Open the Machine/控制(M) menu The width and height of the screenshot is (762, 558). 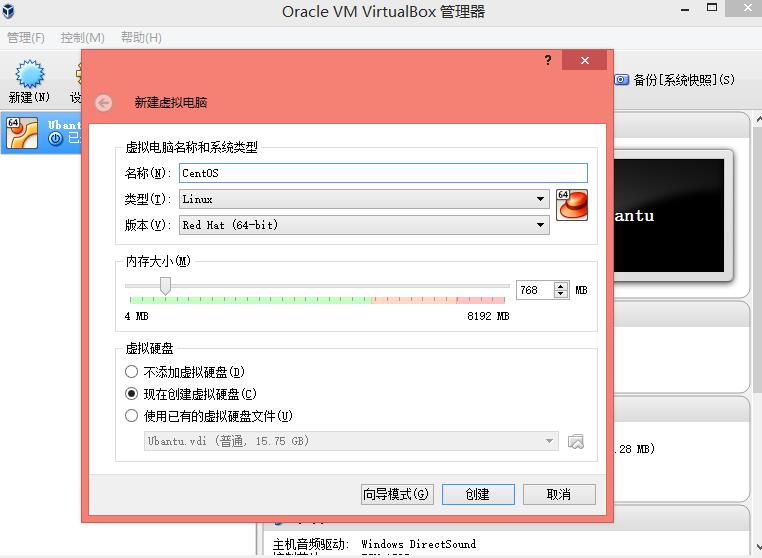tap(82, 37)
